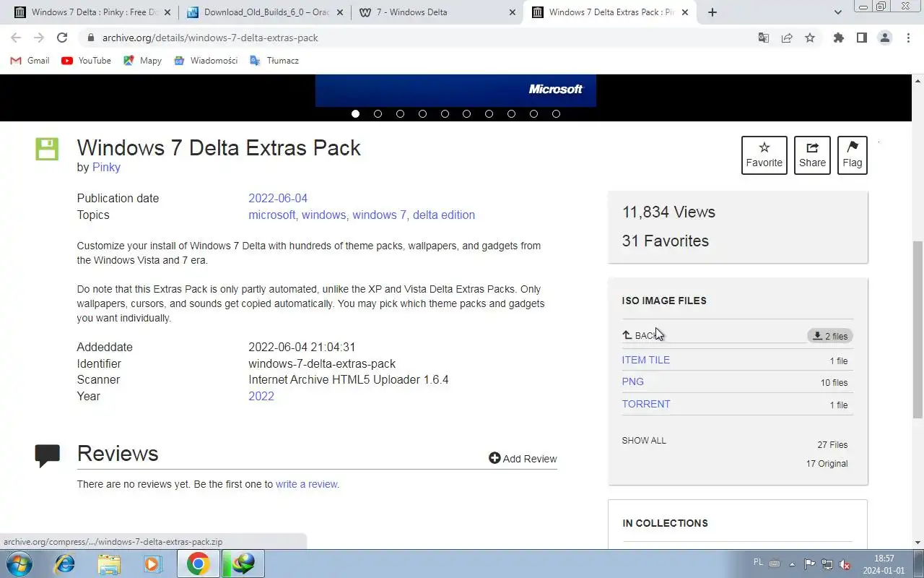Expand ITEM TILE download option
The height and width of the screenshot is (578, 924).
pos(646,360)
